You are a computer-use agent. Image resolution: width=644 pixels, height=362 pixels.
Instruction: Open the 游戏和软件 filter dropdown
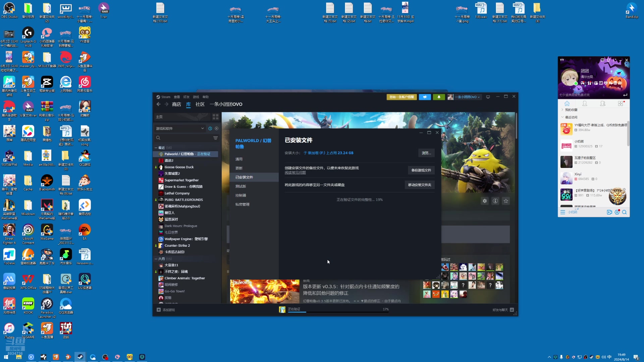(180, 128)
